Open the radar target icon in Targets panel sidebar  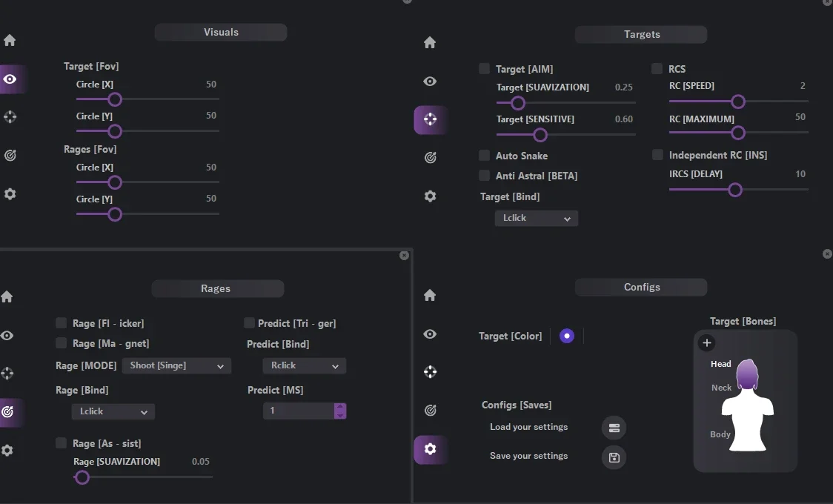click(431, 157)
